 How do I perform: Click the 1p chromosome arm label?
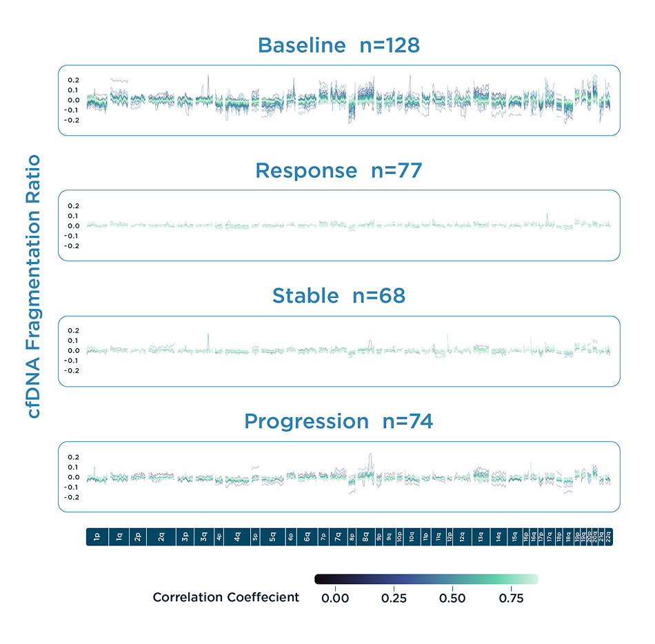click(97, 537)
